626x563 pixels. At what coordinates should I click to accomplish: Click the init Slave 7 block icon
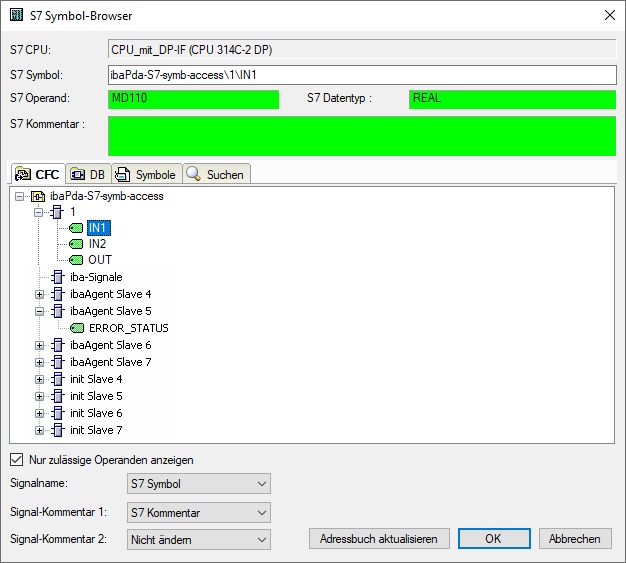click(x=58, y=430)
